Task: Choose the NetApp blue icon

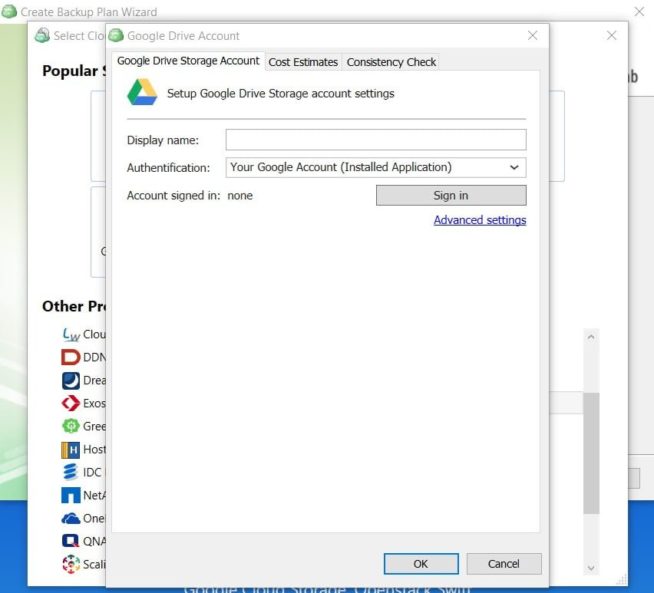Action: point(70,495)
